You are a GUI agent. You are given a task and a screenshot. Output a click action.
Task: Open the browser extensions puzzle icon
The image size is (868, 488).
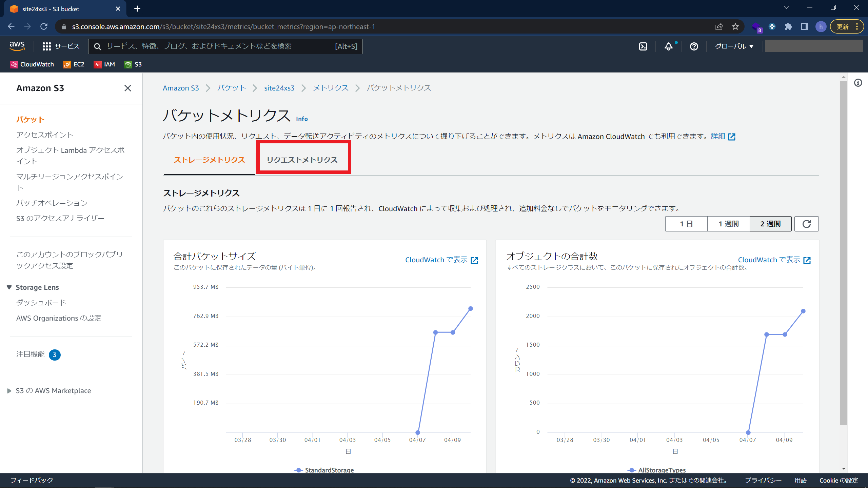pos(788,26)
